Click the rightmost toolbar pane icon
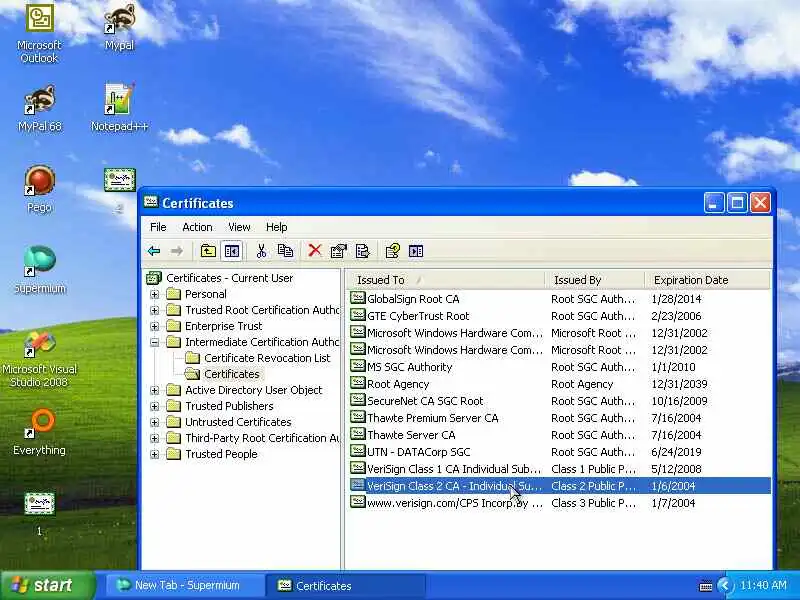 pos(416,251)
